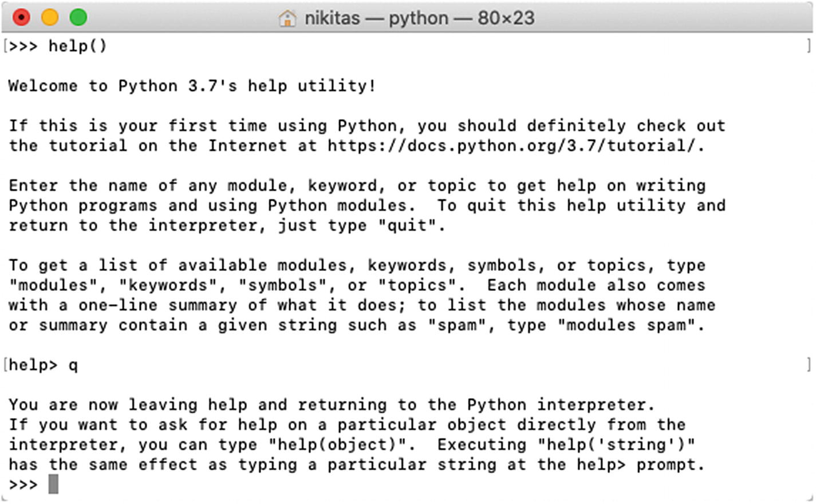The image size is (816, 504).
Task: Click the line starting 'If this is your first time'
Action: (x=367, y=125)
